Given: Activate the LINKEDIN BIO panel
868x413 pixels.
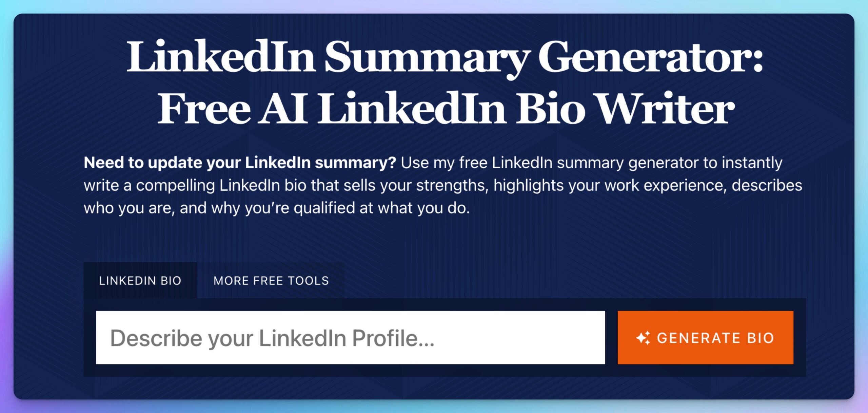Looking at the screenshot, I should [x=140, y=281].
